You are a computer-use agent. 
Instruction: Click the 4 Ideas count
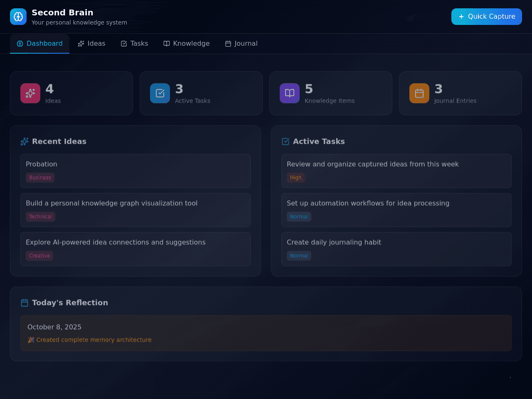point(49,89)
